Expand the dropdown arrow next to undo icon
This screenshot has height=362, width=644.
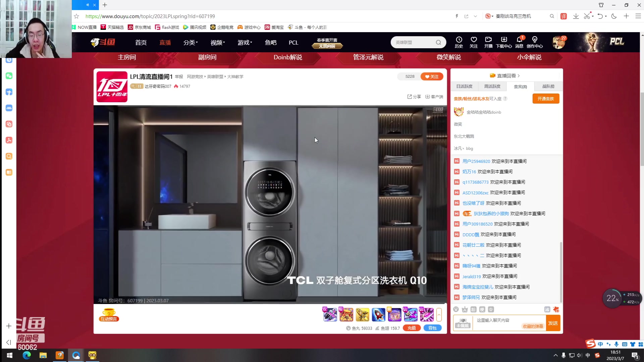click(x=606, y=16)
